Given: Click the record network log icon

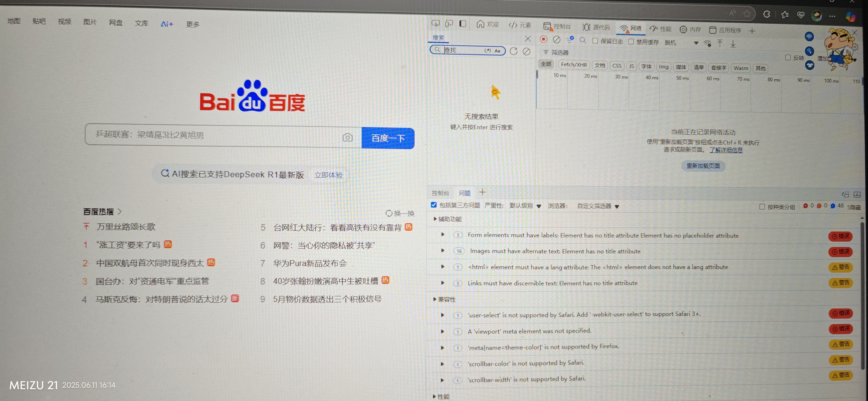Looking at the screenshot, I should pyautogui.click(x=543, y=39).
